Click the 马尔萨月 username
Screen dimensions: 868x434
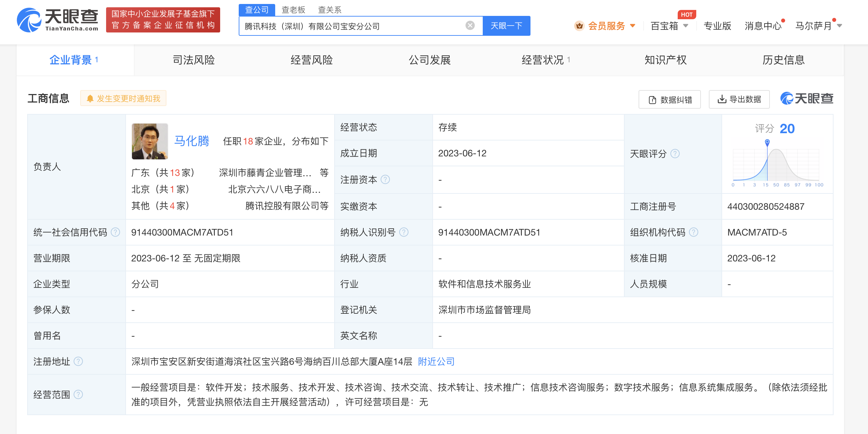click(x=813, y=26)
